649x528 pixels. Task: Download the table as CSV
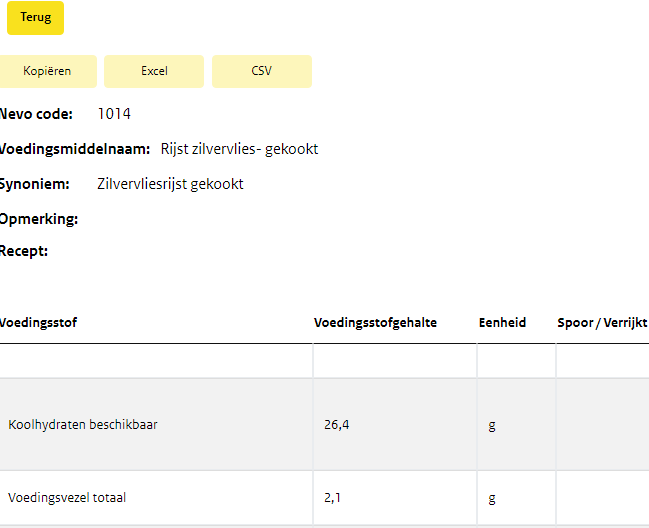(262, 71)
